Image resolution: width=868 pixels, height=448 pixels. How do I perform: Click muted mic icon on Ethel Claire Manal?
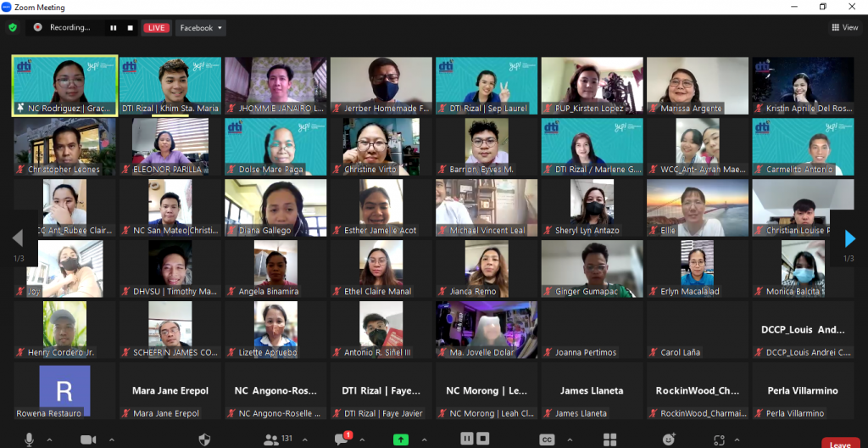pos(337,291)
